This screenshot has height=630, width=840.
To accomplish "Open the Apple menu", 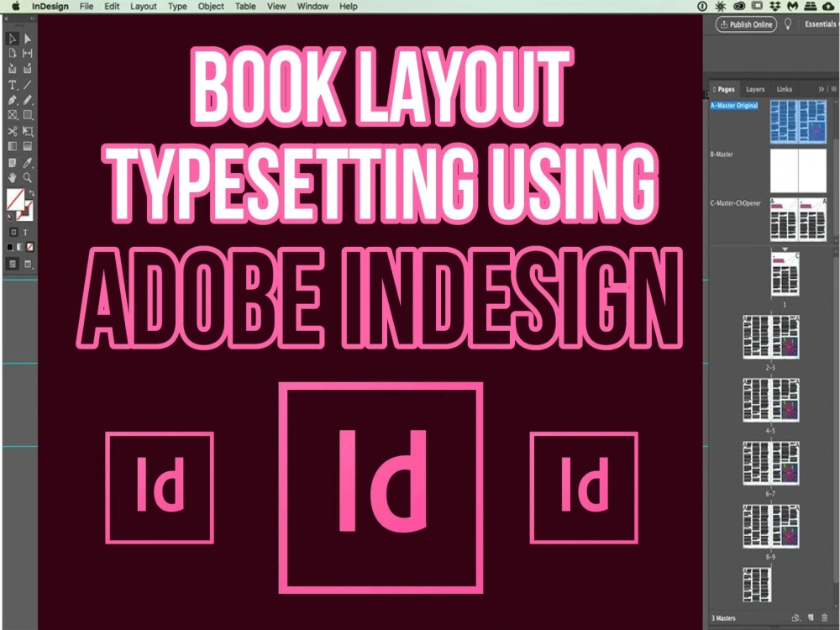I will pos(15,7).
